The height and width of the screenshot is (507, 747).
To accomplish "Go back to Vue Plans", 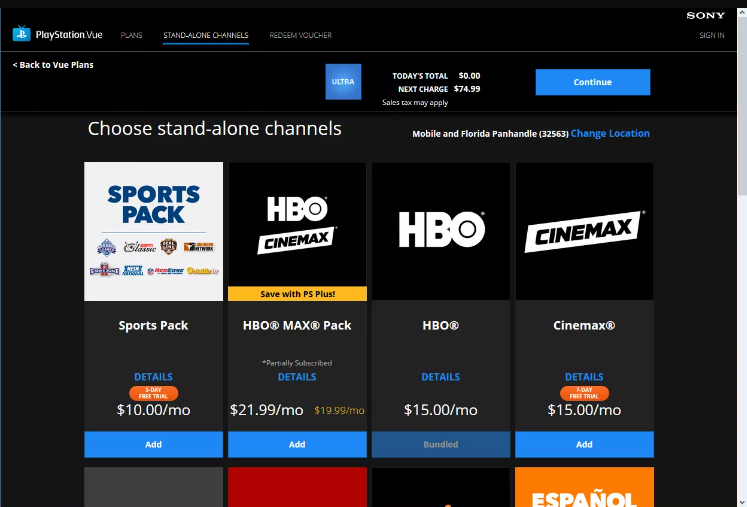I will [53, 65].
